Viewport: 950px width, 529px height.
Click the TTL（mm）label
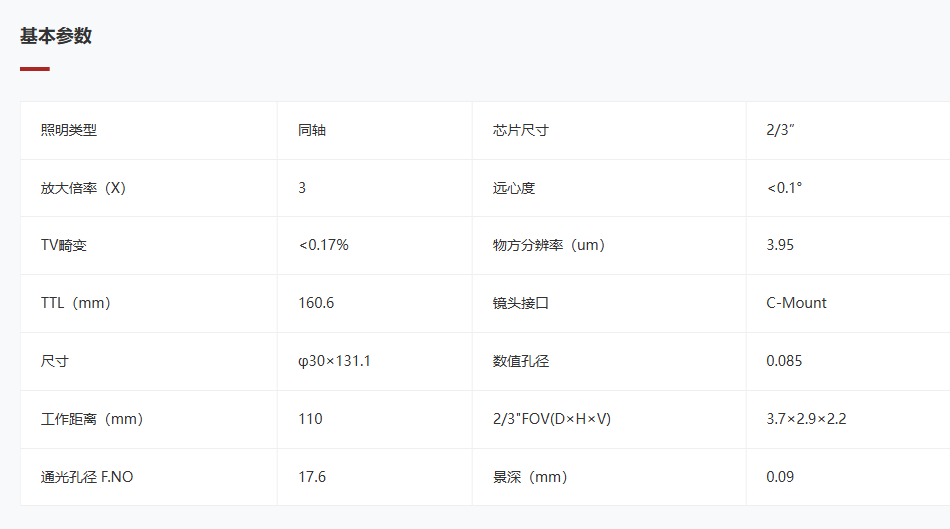(76, 303)
